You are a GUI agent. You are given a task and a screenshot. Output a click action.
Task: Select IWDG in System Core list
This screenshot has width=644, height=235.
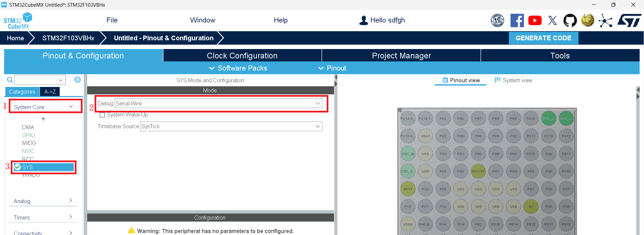click(29, 143)
